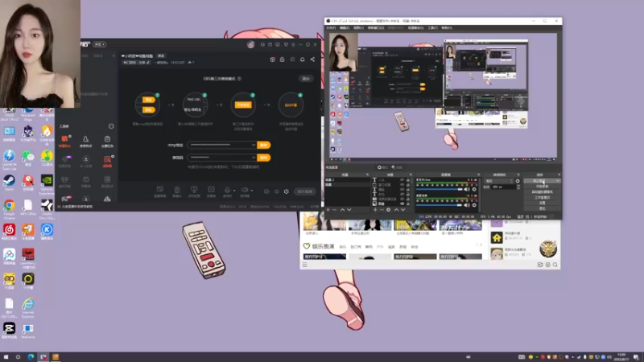Open the 编辑 menu in OBS
644x362 pixels.
pos(345,28)
